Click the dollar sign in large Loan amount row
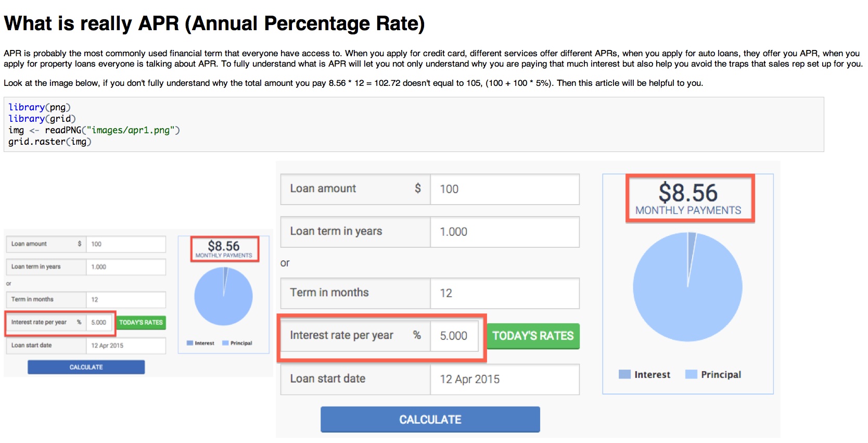868x443 pixels. point(417,189)
